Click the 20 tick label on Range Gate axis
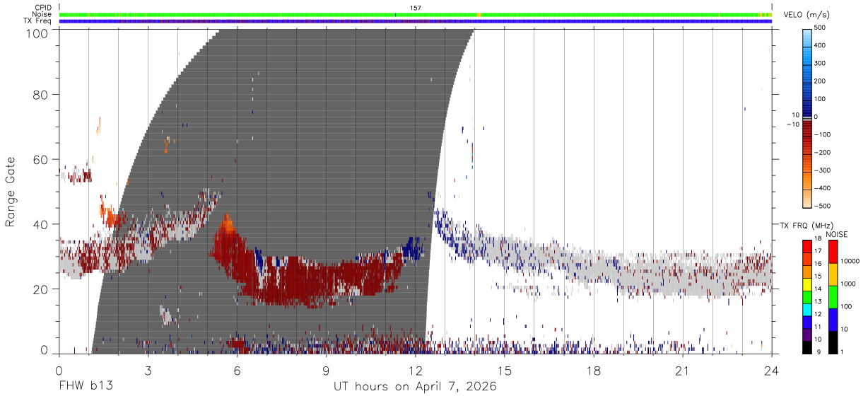The height and width of the screenshot is (401, 868). tap(42, 289)
